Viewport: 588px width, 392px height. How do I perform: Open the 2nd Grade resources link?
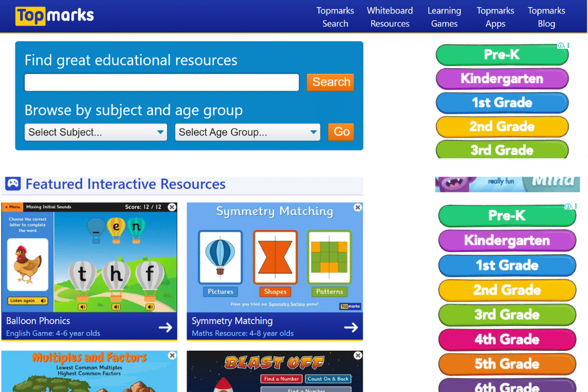502,126
